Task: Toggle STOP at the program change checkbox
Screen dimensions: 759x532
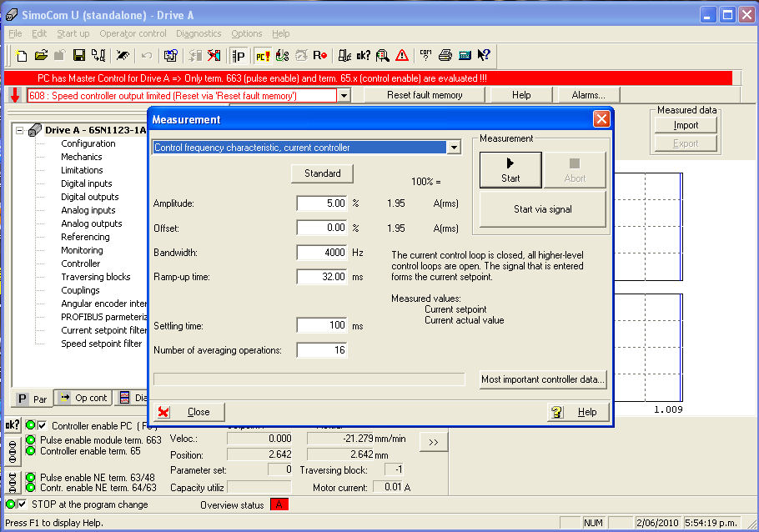Action: coord(23,504)
